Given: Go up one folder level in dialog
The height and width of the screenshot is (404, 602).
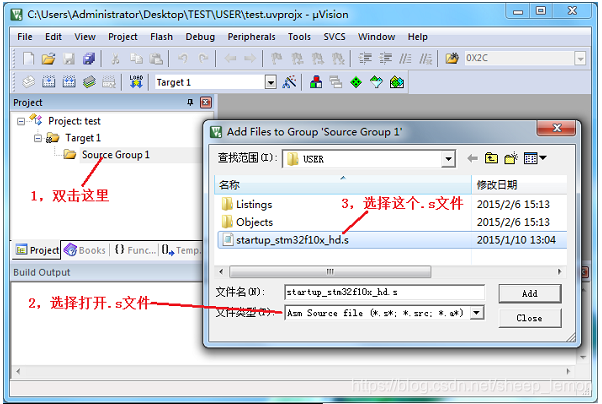Looking at the screenshot, I should [491, 158].
